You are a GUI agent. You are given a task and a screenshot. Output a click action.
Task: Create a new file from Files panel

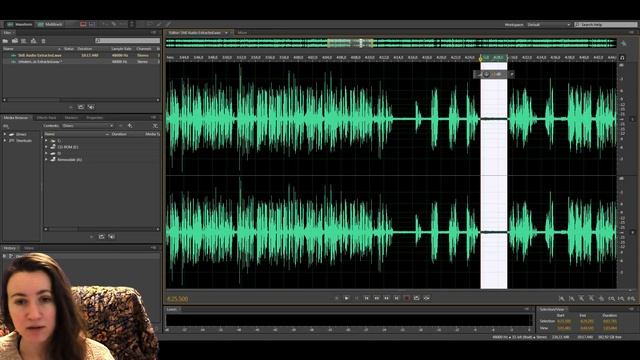(x=24, y=41)
